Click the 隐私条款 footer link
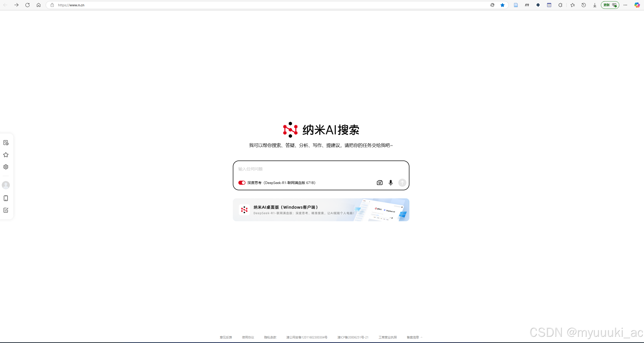 click(x=270, y=337)
